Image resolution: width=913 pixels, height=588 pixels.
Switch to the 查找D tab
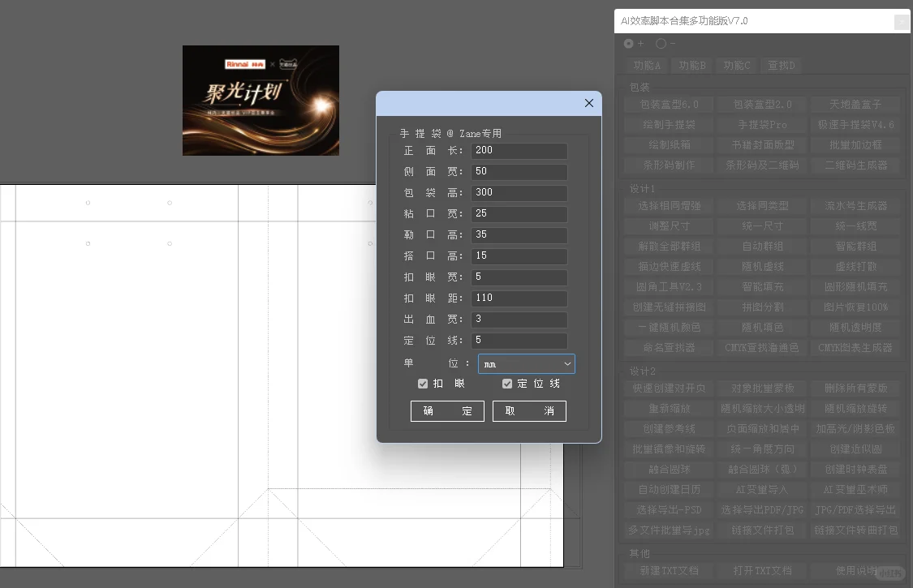[x=782, y=65]
